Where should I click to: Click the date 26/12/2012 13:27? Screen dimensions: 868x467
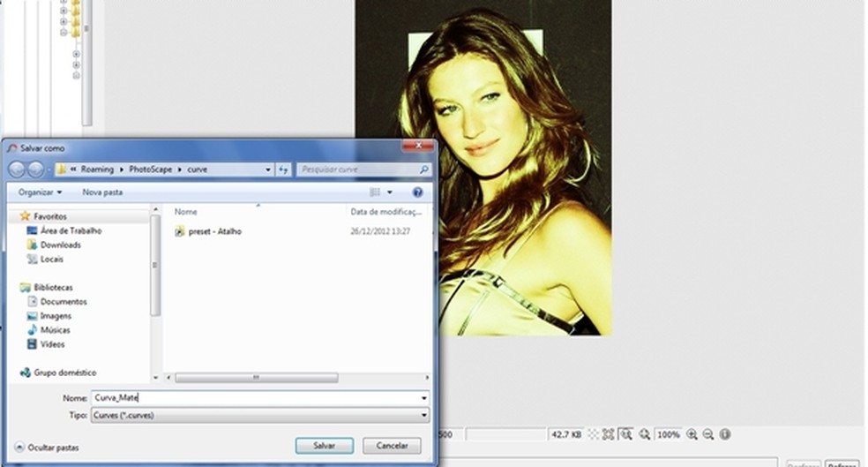pos(380,231)
